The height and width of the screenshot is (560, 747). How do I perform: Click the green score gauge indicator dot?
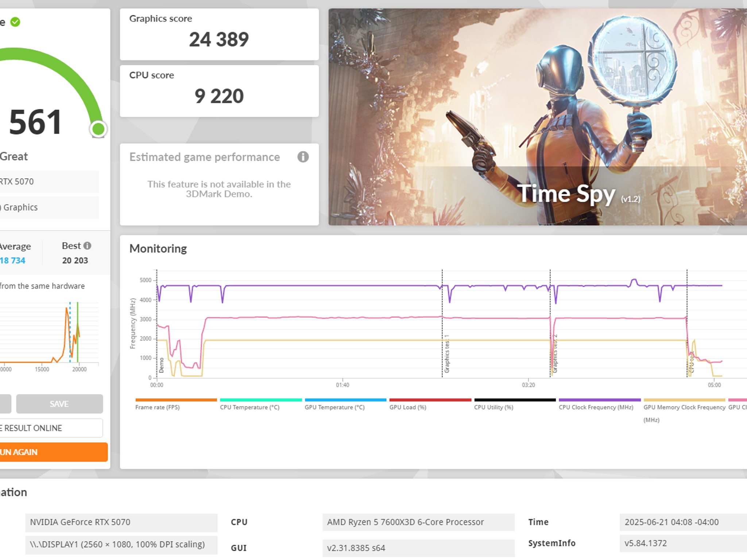click(x=98, y=129)
